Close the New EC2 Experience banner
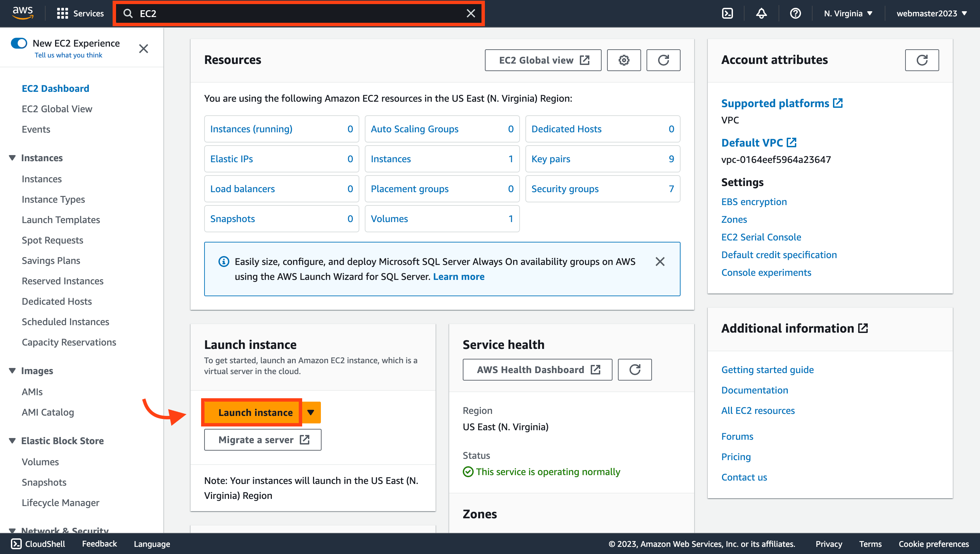The image size is (980, 554). tap(144, 49)
